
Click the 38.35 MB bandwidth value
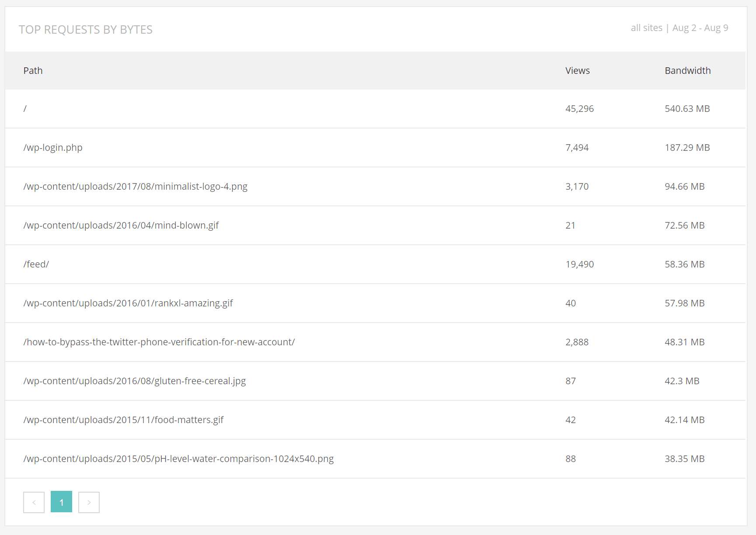pos(684,459)
